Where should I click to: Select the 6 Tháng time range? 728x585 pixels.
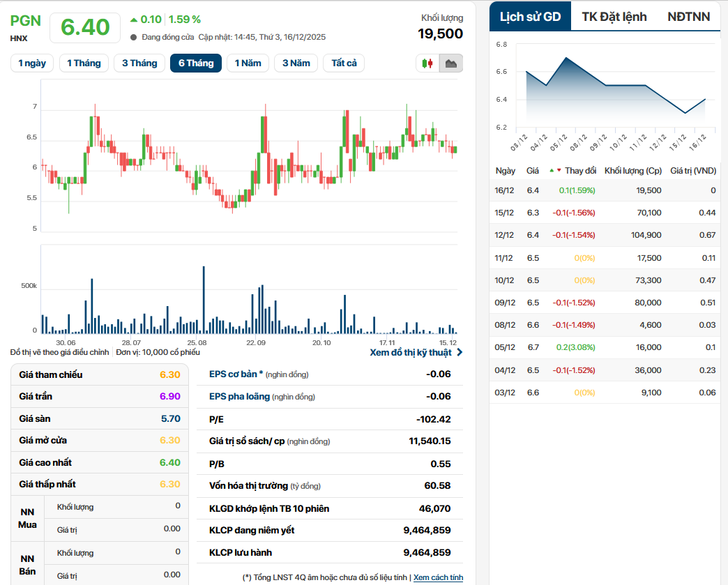[196, 63]
